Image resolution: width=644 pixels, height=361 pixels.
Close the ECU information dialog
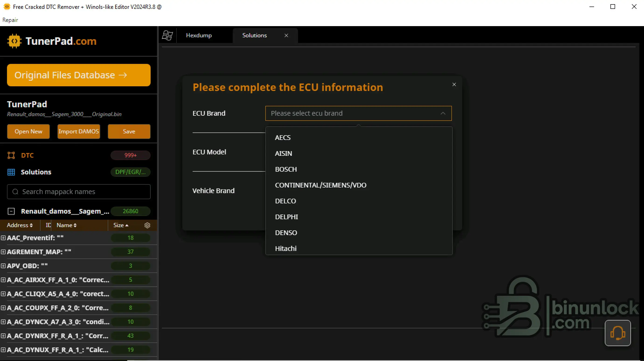[454, 84]
